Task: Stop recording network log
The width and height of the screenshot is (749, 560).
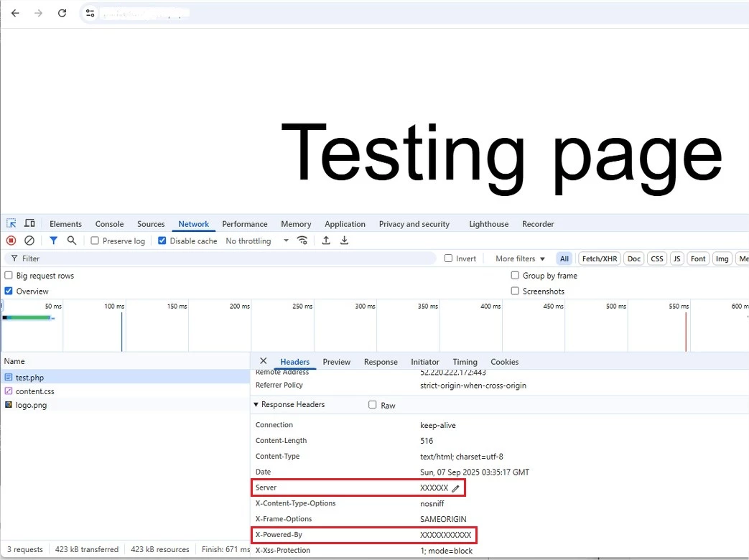Action: (x=11, y=241)
